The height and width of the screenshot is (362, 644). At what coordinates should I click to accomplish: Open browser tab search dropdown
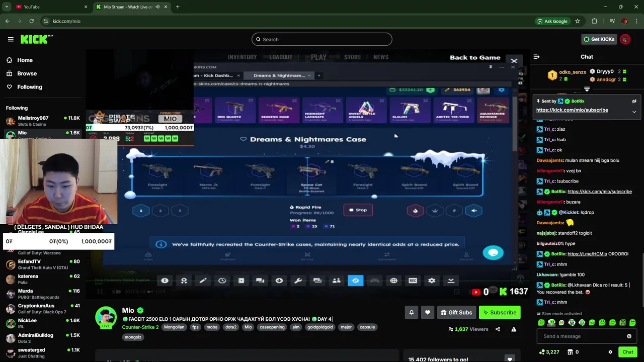(7, 7)
